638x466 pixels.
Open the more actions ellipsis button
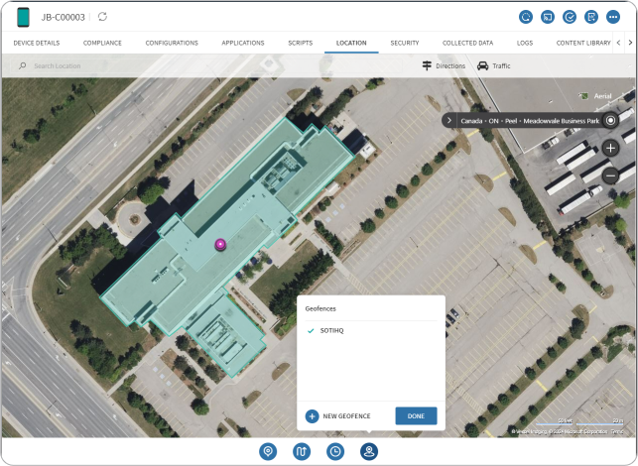tap(613, 17)
